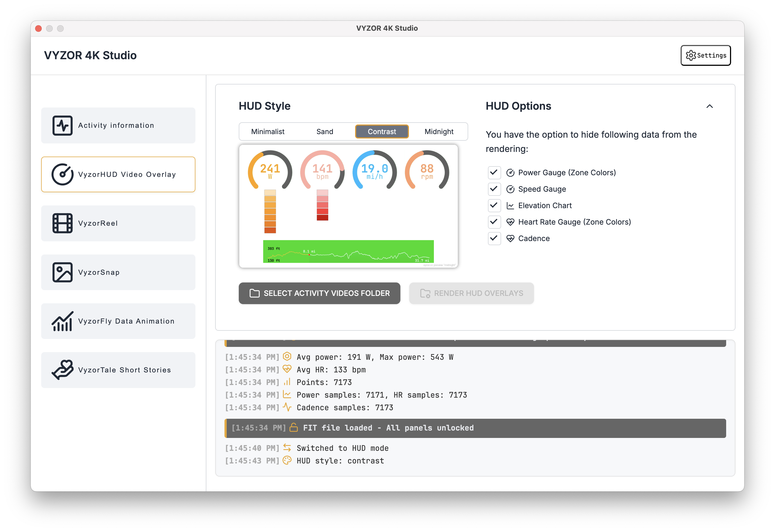Open Settings via its label
775x532 pixels.
[x=712, y=55]
